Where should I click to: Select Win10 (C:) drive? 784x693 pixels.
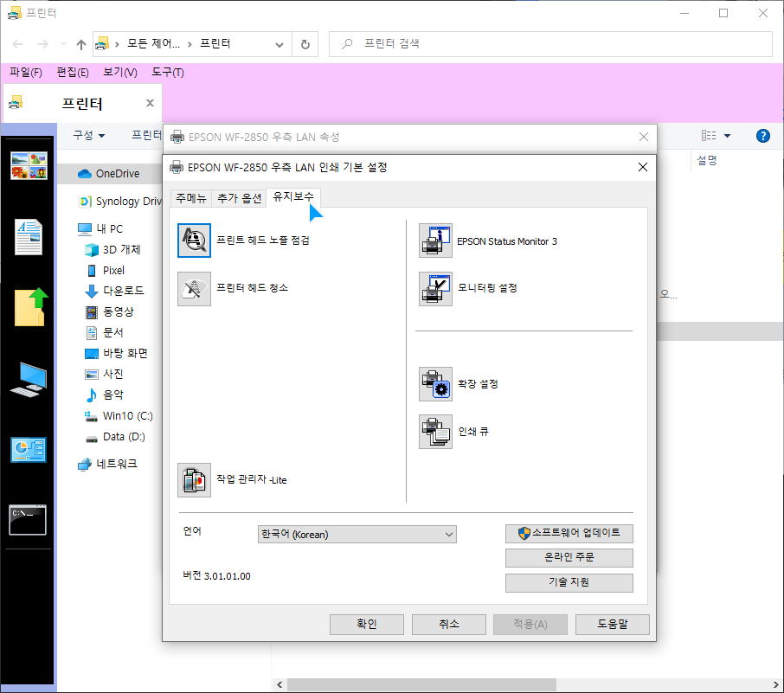(119, 416)
